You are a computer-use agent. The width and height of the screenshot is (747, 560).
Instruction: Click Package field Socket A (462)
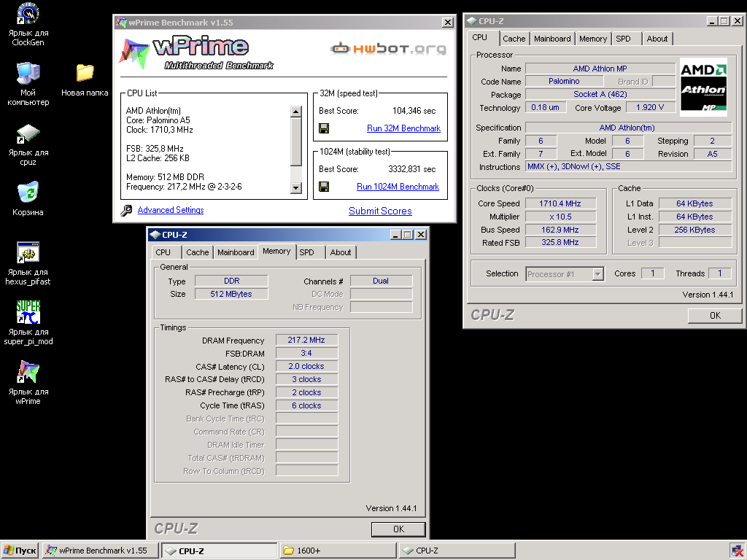point(600,94)
